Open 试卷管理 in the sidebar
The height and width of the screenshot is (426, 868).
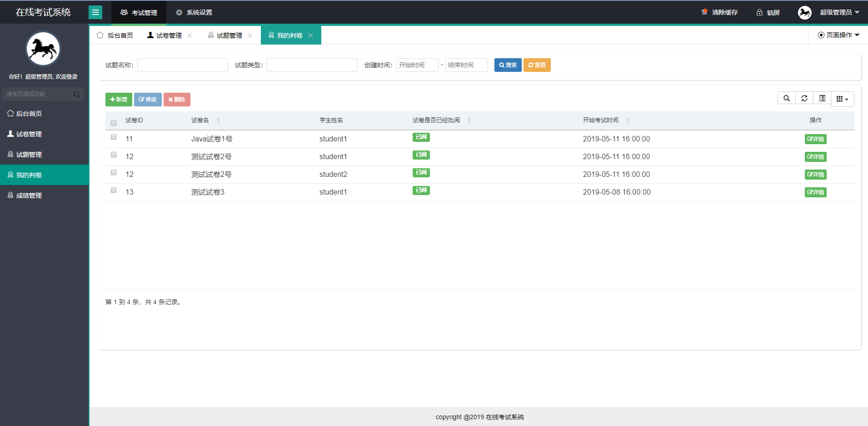point(44,134)
